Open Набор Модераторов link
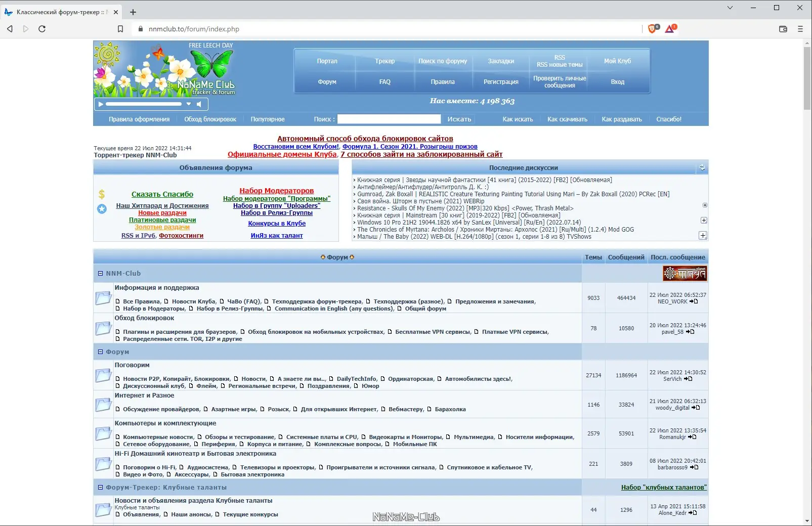Viewport: 812px width, 526px height. click(x=277, y=191)
